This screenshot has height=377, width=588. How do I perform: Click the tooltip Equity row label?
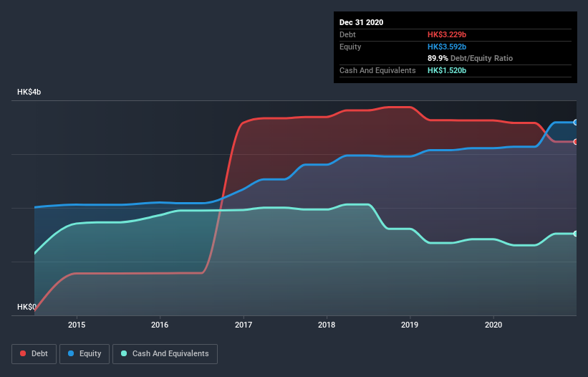[350, 47]
